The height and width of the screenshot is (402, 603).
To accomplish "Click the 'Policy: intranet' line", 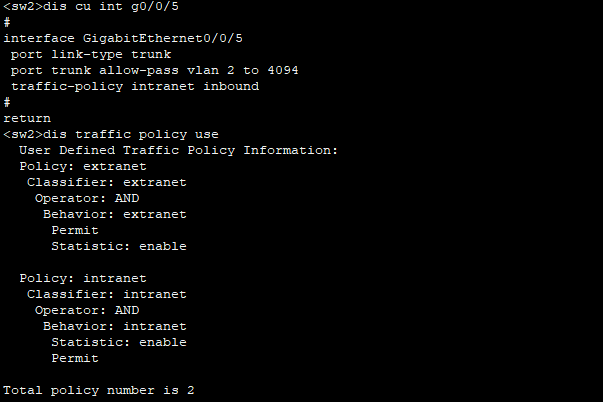I will click(x=83, y=279).
